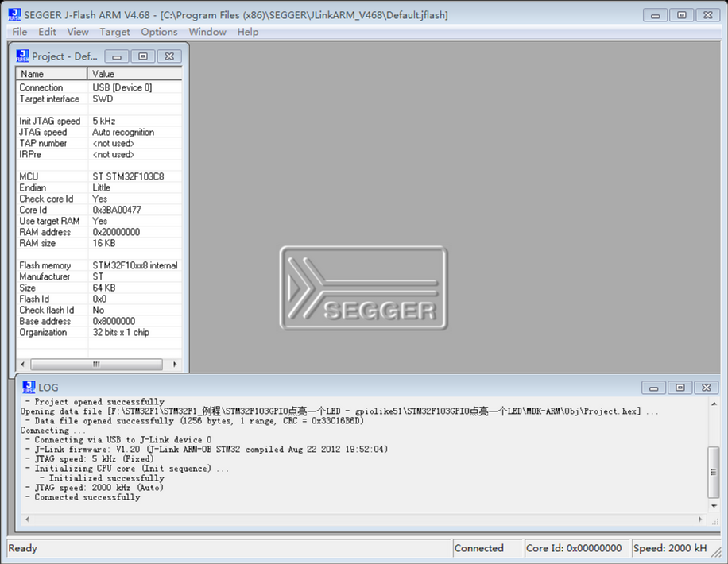Click LOG horizontal scroll left arrow

pyautogui.click(x=27, y=520)
